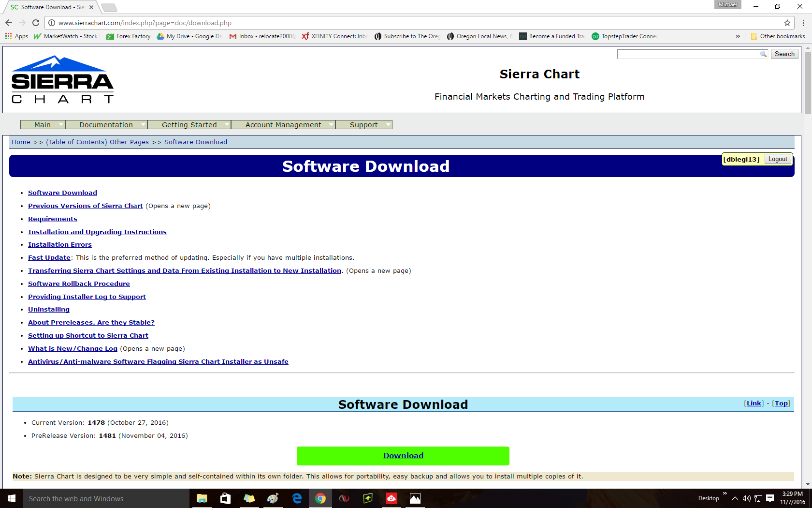Launch Microsoft Edge from the taskbar
This screenshot has height=508, width=812.
tap(297, 498)
